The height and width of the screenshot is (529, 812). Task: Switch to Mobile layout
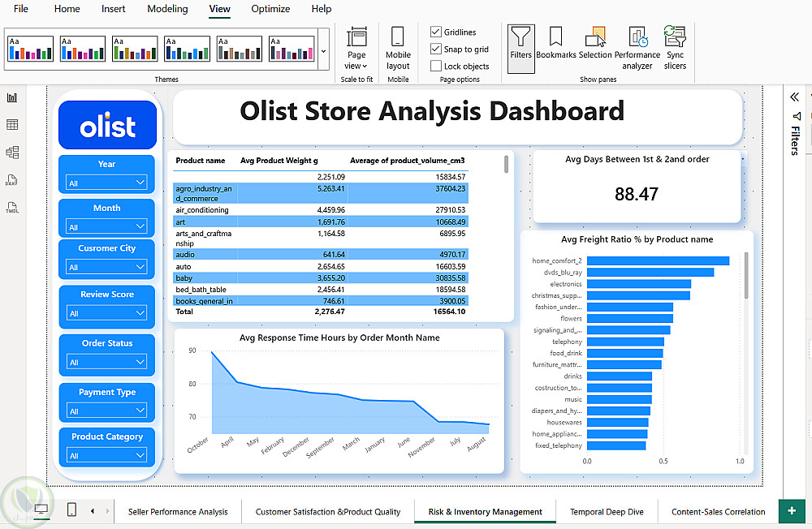398,49
